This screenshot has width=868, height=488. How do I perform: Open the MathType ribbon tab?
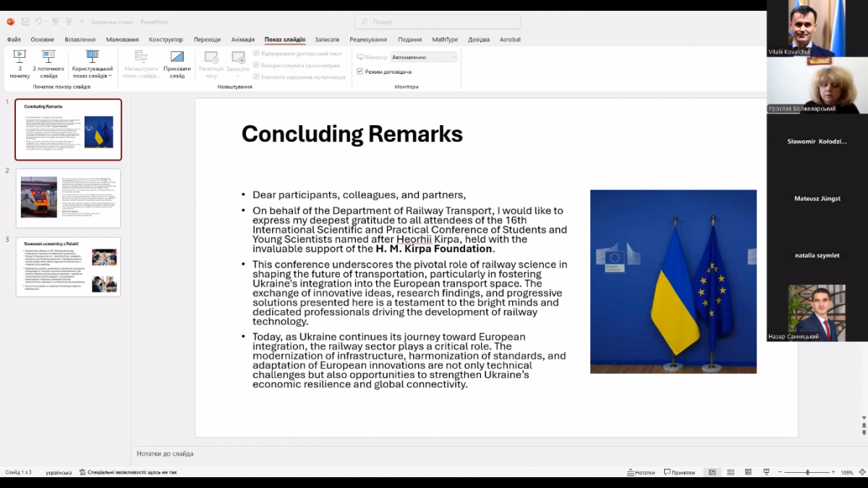(x=445, y=40)
